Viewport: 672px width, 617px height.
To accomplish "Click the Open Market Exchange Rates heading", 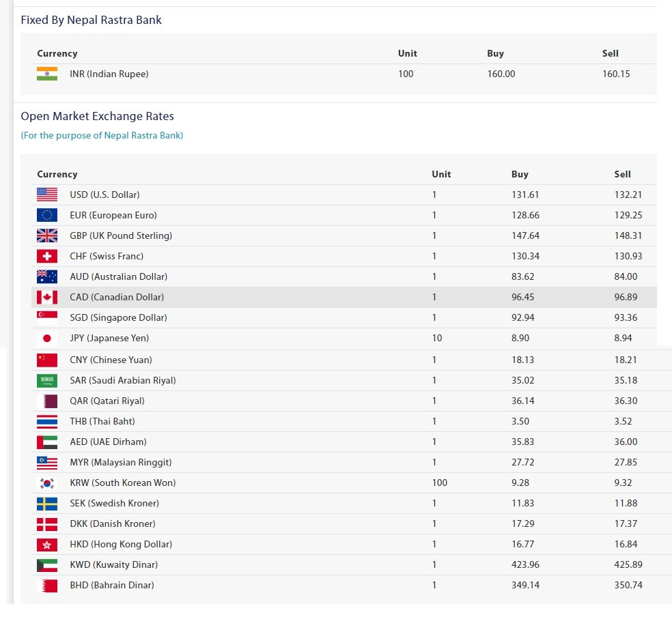I will click(97, 116).
